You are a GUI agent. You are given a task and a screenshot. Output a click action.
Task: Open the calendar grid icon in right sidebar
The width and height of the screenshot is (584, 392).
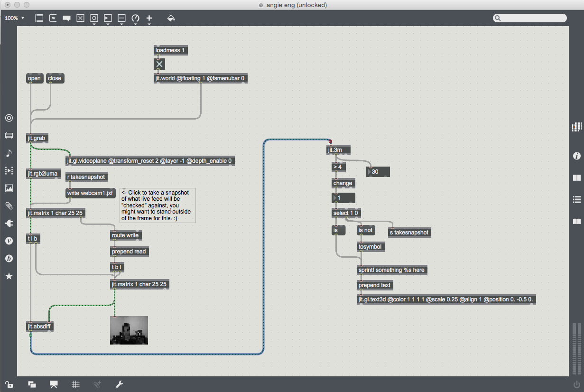577,127
